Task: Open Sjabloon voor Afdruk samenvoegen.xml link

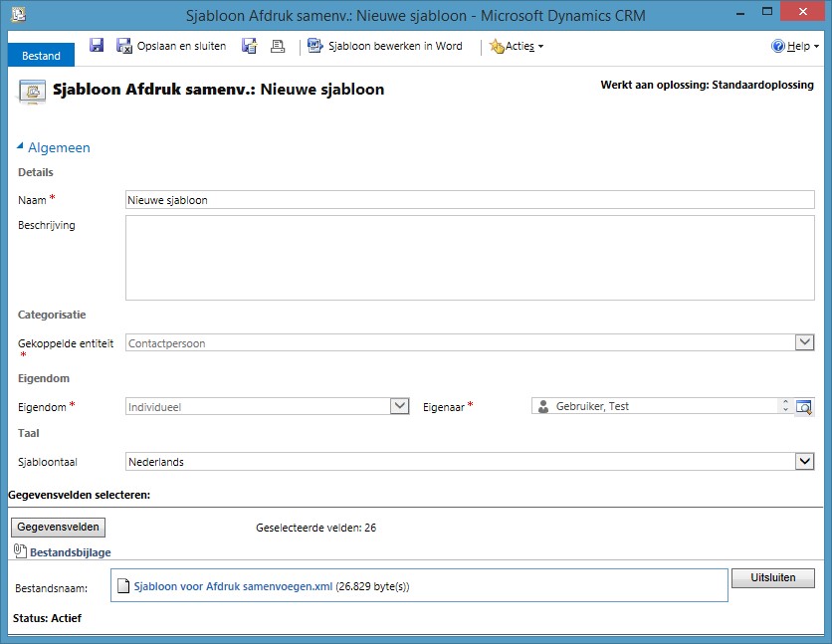Action: (x=233, y=586)
